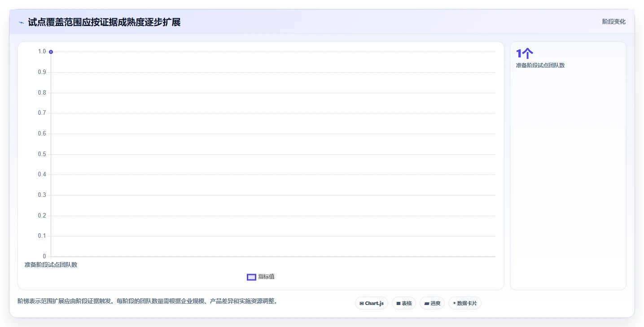Click the 阶段变化 label in header

point(613,22)
